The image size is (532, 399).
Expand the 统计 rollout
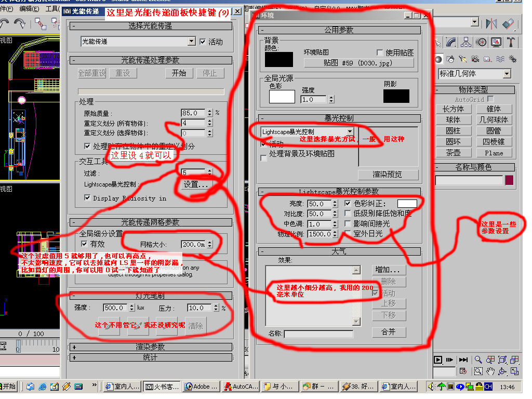(150, 357)
